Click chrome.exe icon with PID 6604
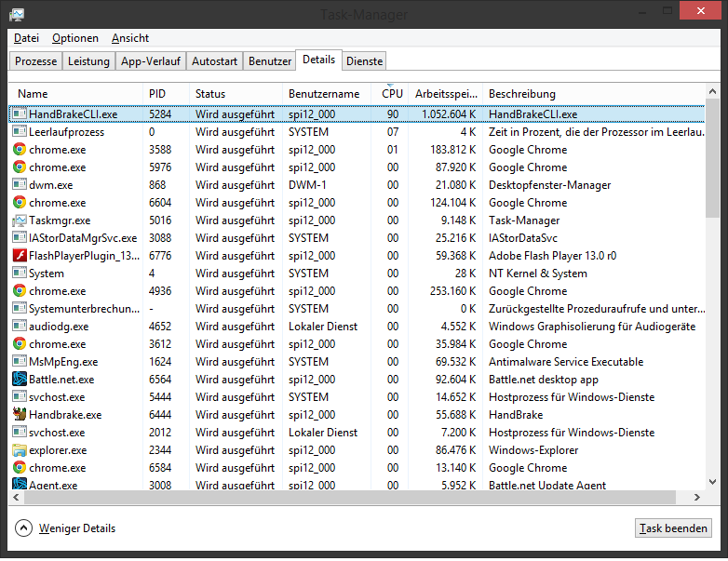 pos(19,202)
